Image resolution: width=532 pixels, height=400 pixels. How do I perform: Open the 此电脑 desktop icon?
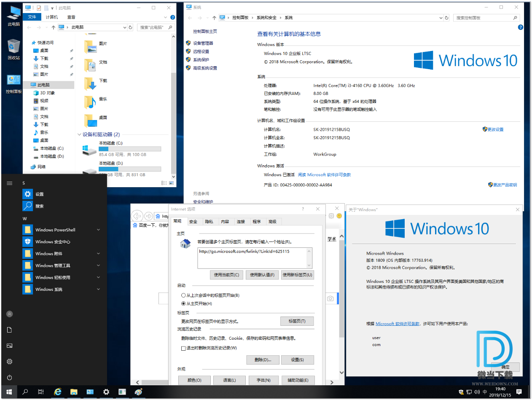pos(13,16)
